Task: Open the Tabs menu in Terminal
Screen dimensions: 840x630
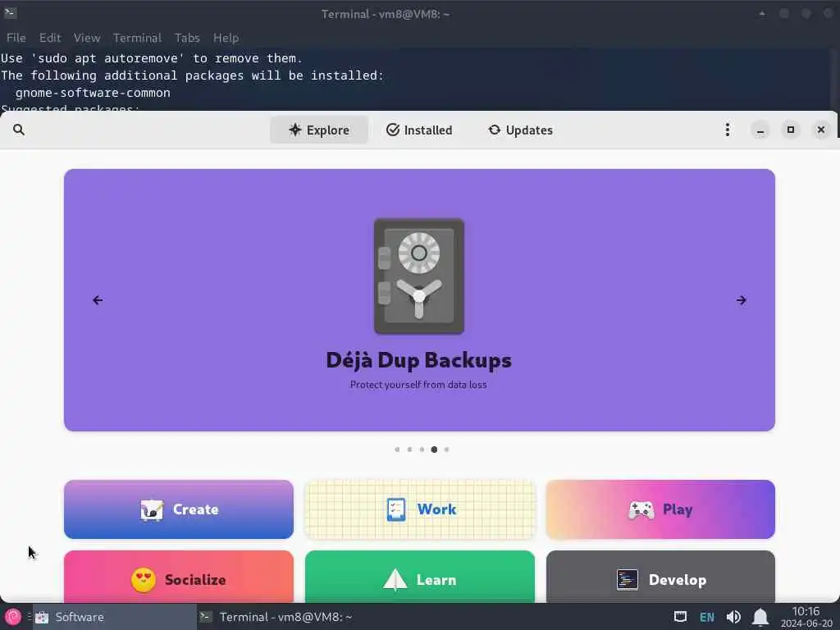Action: tap(187, 38)
